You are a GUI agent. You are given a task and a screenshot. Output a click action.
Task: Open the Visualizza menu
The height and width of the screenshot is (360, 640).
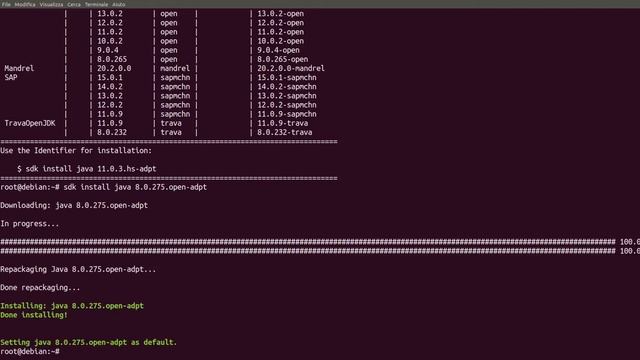[51, 4]
